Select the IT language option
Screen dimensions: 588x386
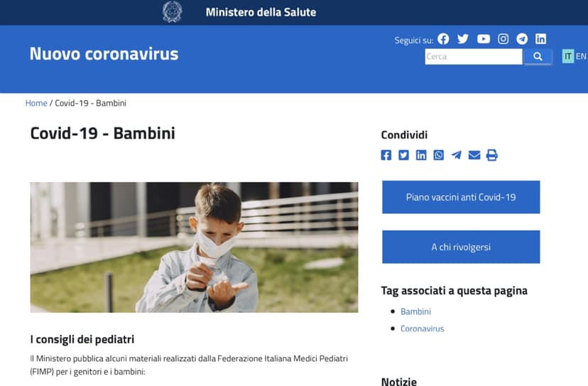click(x=567, y=56)
